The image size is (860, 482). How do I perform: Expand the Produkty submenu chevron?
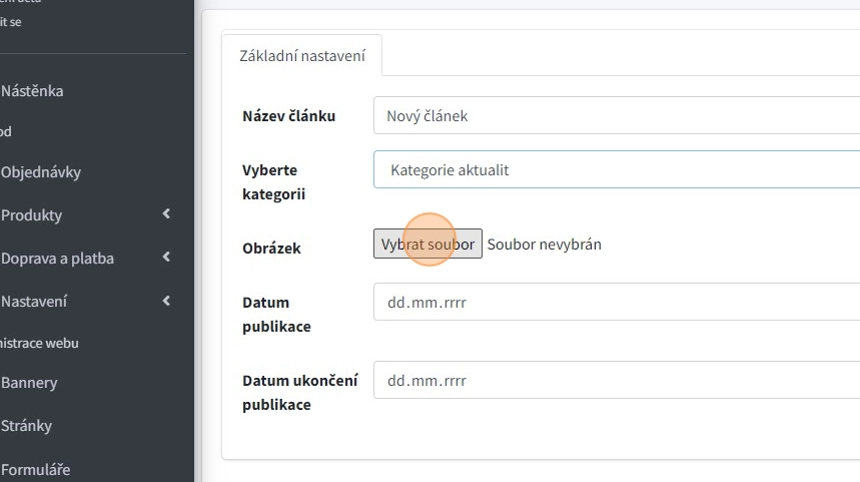tap(166, 214)
